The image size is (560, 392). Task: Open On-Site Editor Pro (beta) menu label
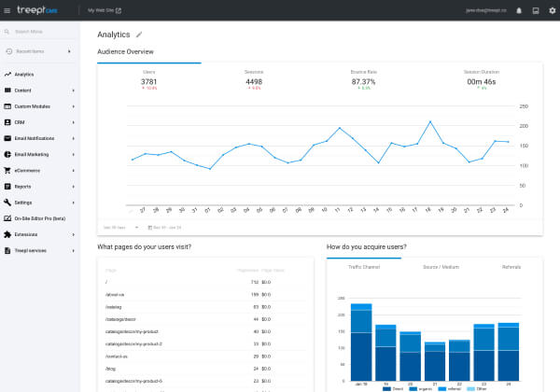click(x=40, y=218)
